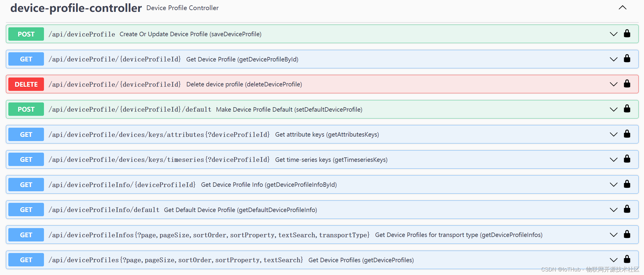
Task: Click GET badge for getTimeseriesKeys
Action: pos(26,159)
